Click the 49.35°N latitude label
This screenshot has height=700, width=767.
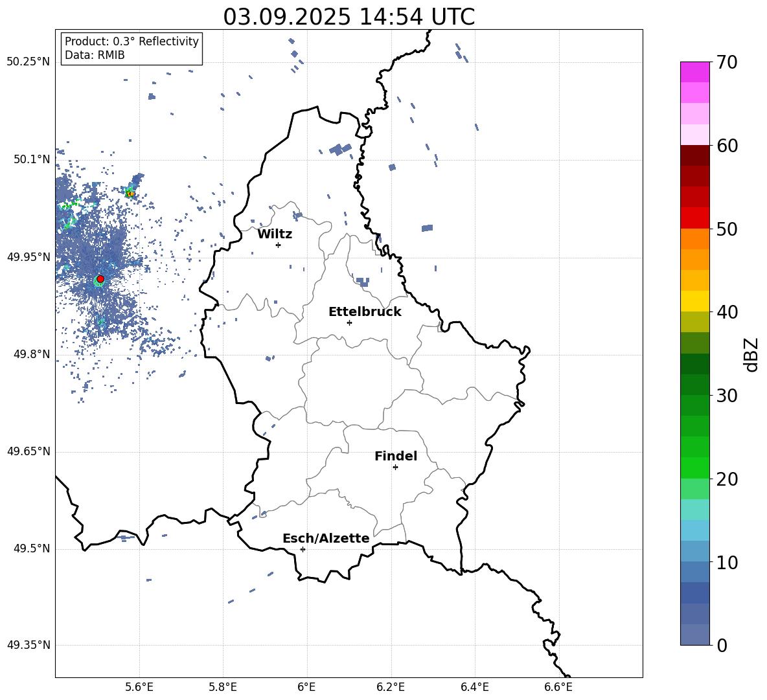click(28, 645)
